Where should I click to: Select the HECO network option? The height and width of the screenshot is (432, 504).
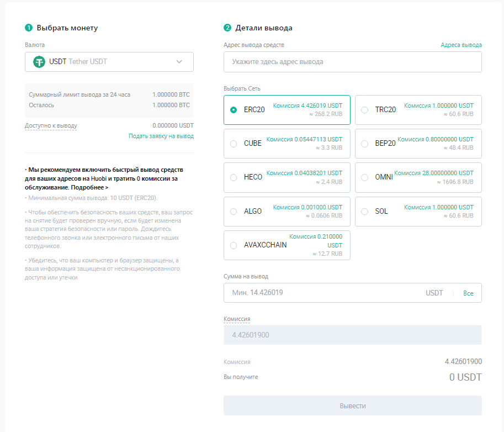pyautogui.click(x=234, y=177)
